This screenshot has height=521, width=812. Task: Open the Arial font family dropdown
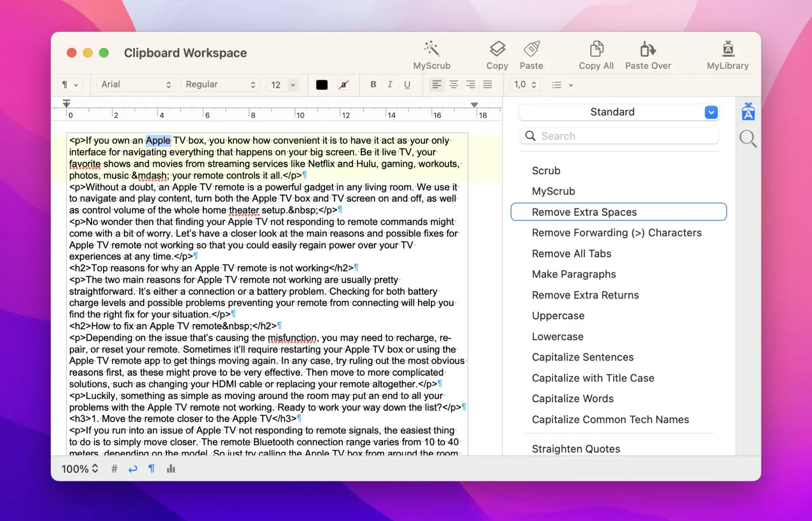tap(135, 84)
